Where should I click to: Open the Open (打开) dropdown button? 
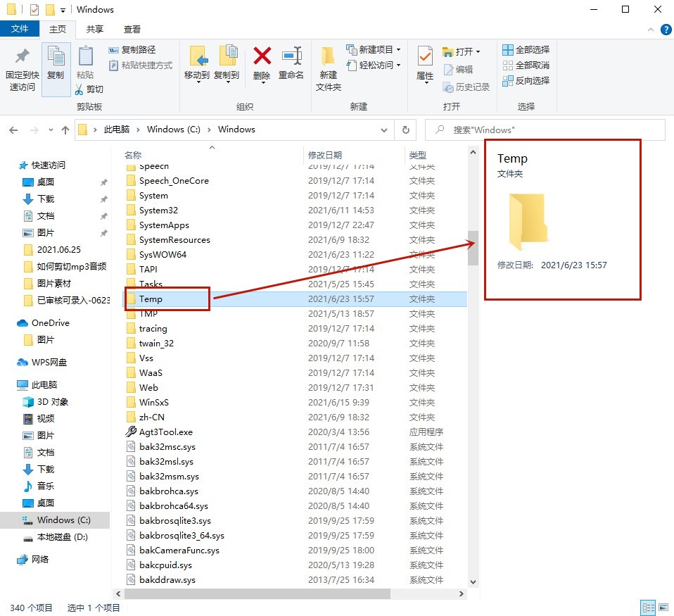462,51
